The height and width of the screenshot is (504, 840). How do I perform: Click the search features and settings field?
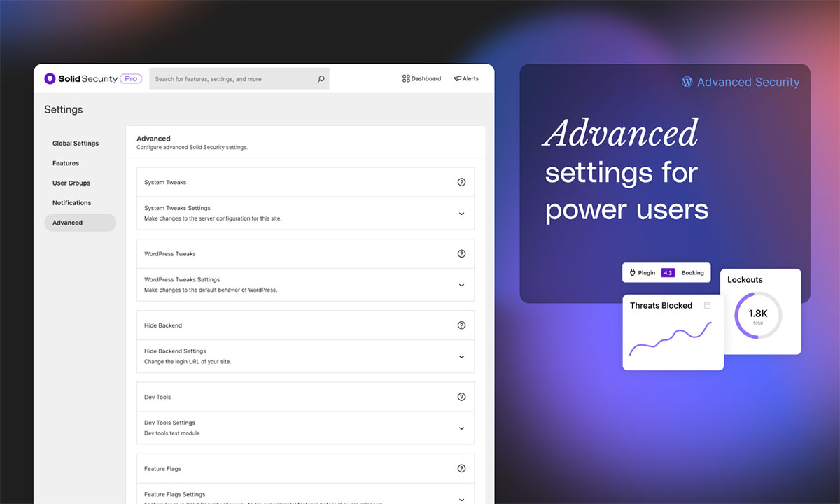(x=239, y=79)
